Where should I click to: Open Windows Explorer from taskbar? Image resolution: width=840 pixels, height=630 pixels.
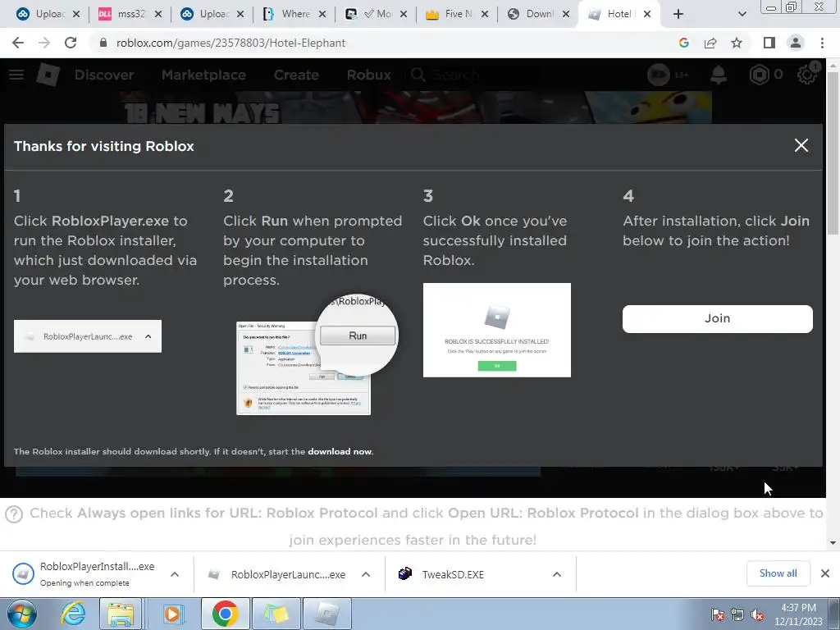coord(121,614)
